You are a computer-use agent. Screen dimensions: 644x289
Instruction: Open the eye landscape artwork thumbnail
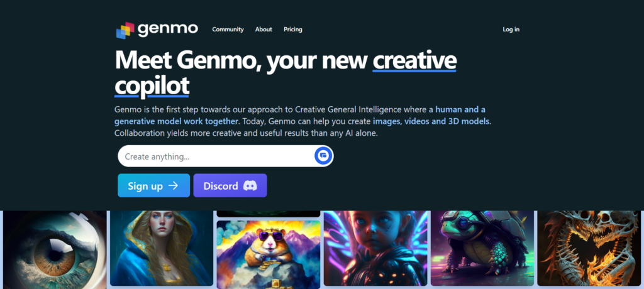click(x=55, y=249)
